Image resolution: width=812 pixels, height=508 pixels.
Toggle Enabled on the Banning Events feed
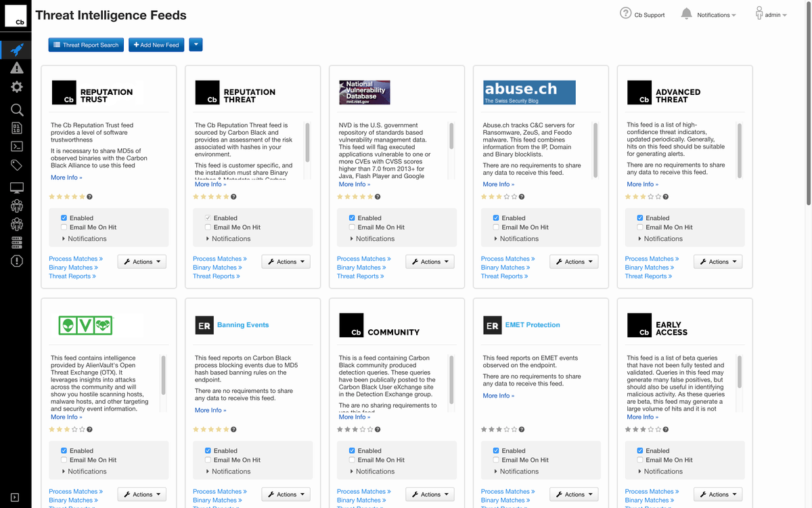[x=208, y=450]
